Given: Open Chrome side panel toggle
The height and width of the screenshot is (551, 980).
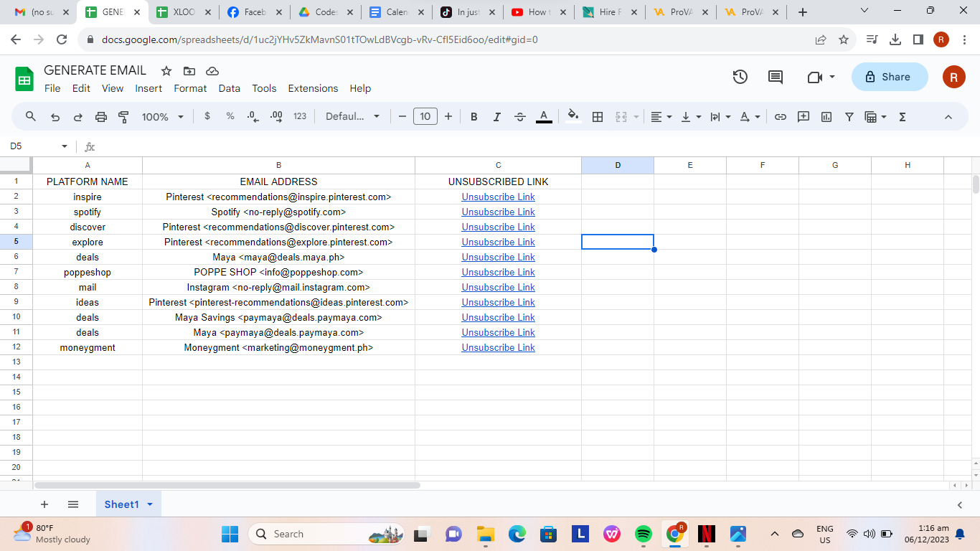Looking at the screenshot, I should 918,39.
